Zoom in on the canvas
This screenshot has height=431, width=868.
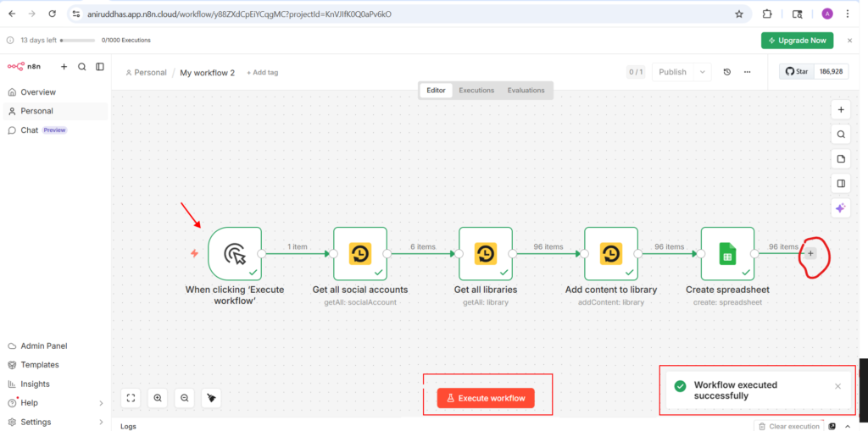coord(158,398)
